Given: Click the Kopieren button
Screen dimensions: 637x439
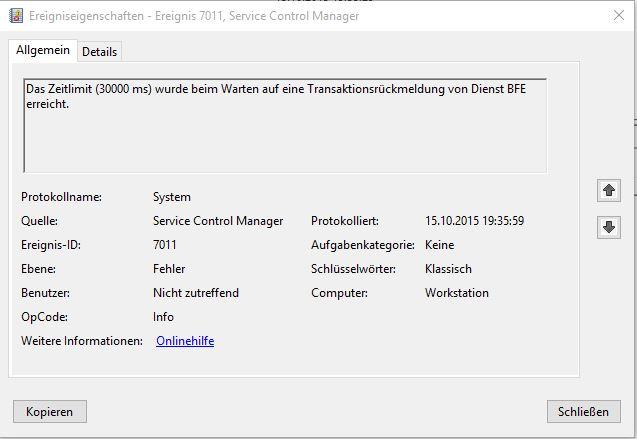Looking at the screenshot, I should (x=50, y=411).
